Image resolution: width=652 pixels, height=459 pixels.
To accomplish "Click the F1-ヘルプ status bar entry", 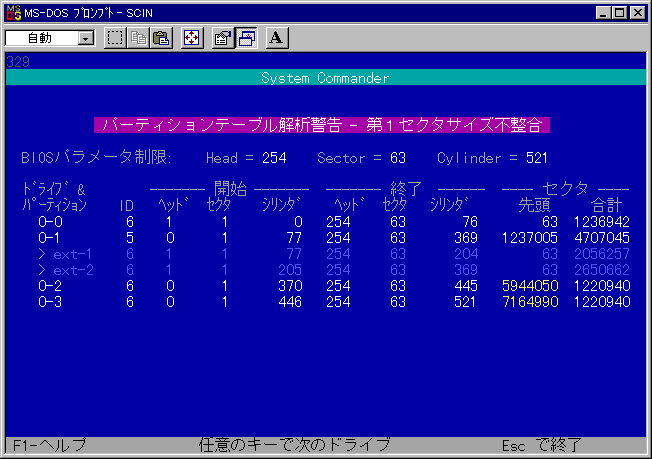I will tap(49, 445).
